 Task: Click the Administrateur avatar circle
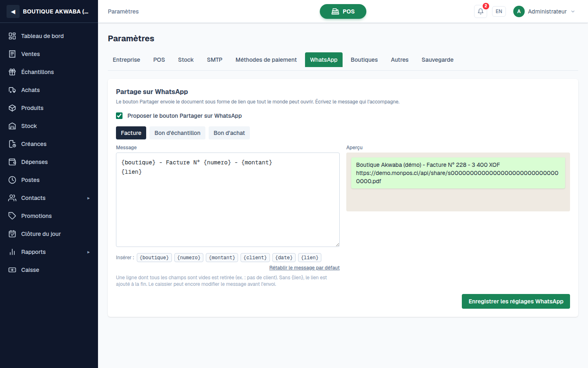tap(519, 11)
